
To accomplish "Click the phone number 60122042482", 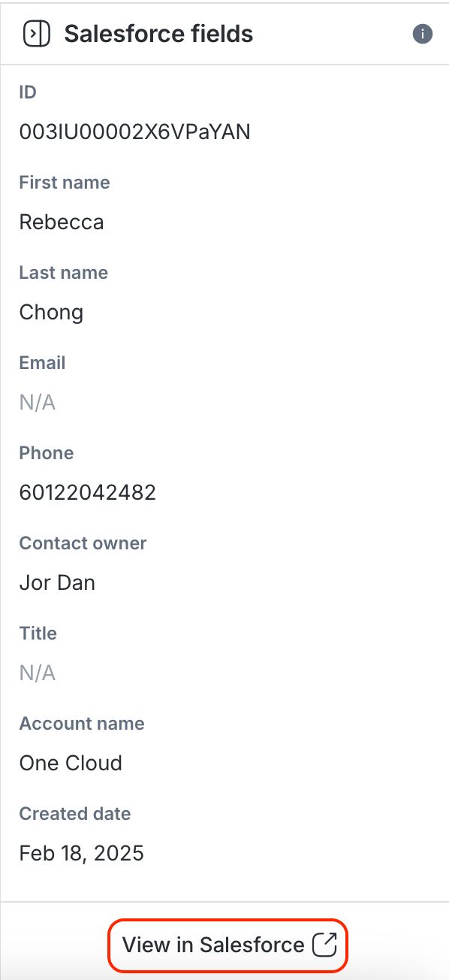I will tap(87, 493).
